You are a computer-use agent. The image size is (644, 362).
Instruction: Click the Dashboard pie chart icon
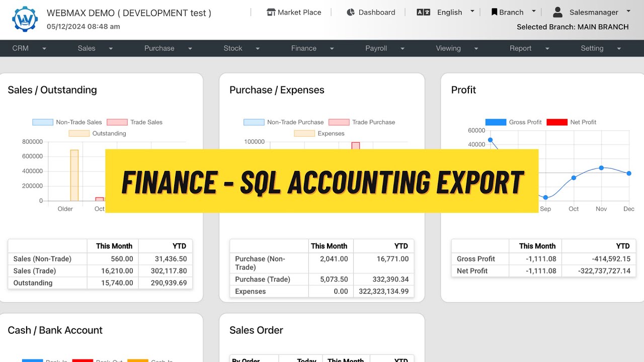[351, 12]
